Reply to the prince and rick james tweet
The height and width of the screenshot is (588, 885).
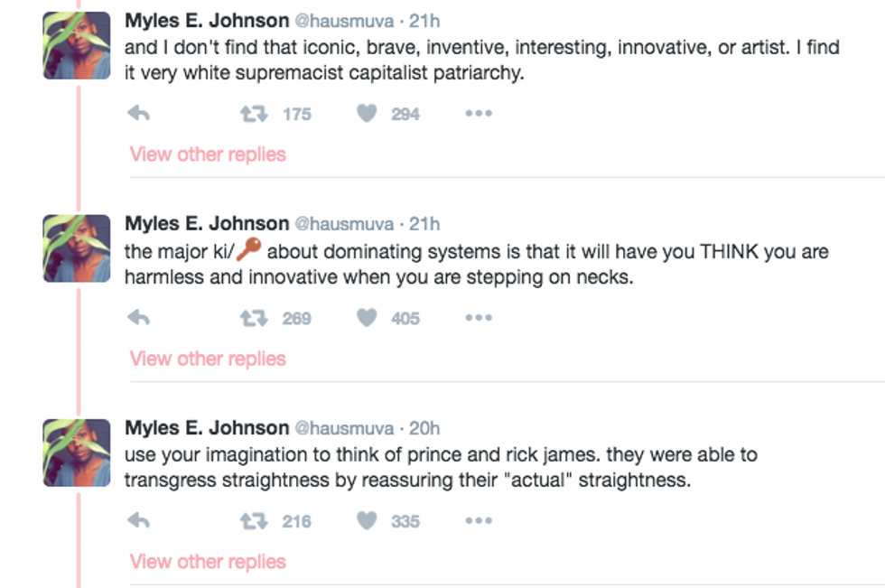coord(138,521)
